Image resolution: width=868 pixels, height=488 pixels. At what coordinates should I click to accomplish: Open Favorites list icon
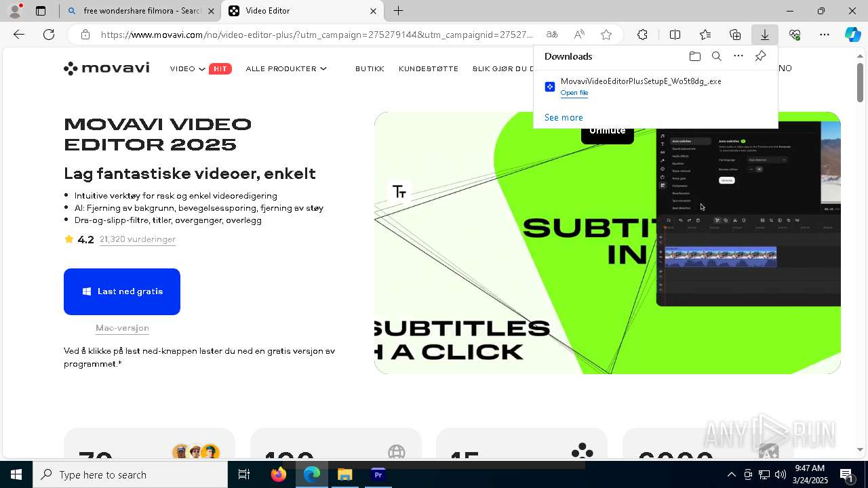pos(705,35)
